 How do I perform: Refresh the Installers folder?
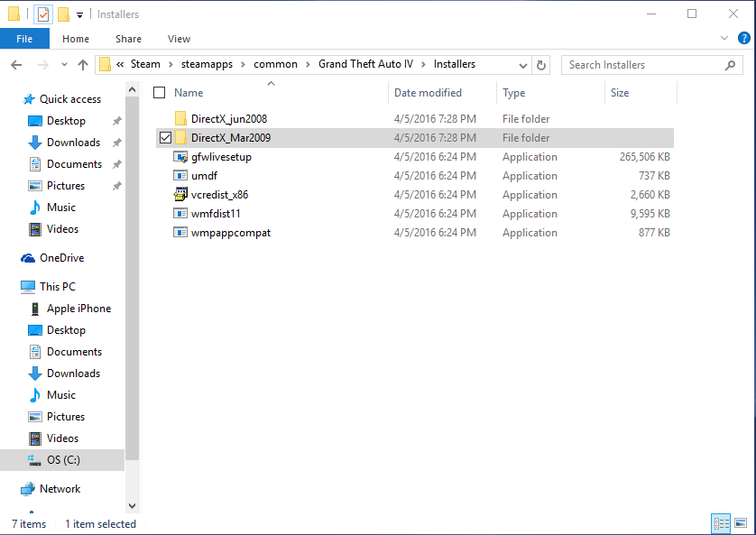[541, 65]
